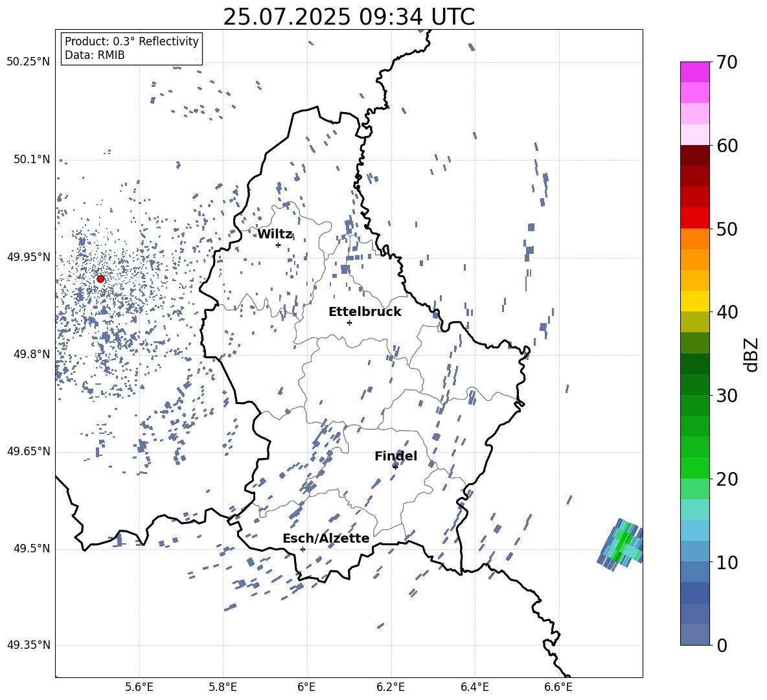This screenshot has width=767, height=700.
Task: Click the magenta color at 70 dBZ
Action: tap(694, 72)
